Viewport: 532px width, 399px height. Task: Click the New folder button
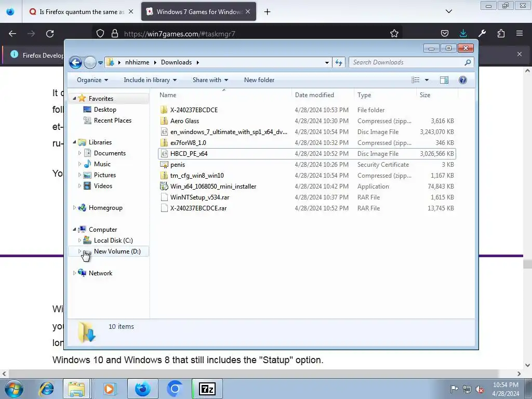(x=259, y=80)
